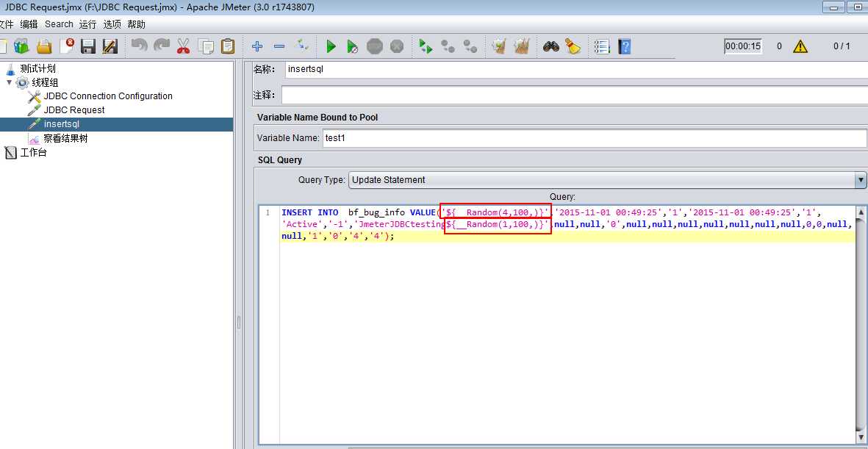The width and height of the screenshot is (868, 449).
Task: Click the Remote Stop All icon
Action: (448, 46)
